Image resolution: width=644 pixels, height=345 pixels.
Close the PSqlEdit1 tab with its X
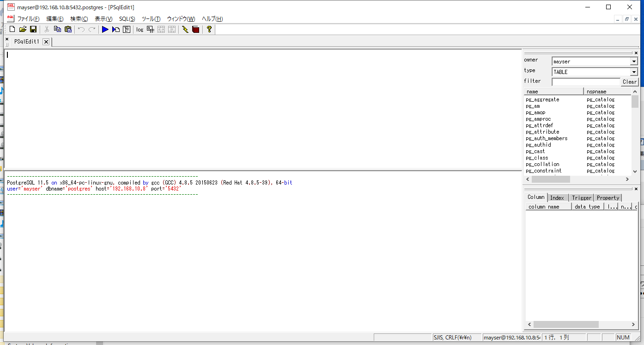pos(46,42)
